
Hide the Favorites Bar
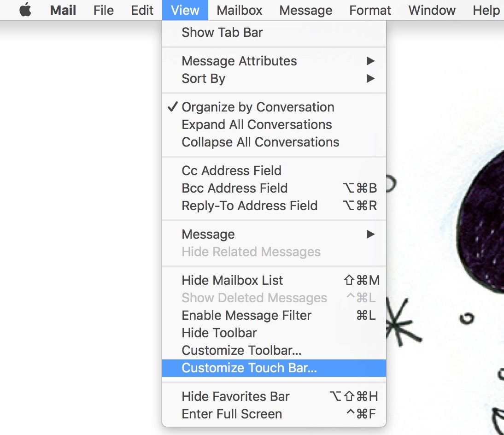coord(235,396)
